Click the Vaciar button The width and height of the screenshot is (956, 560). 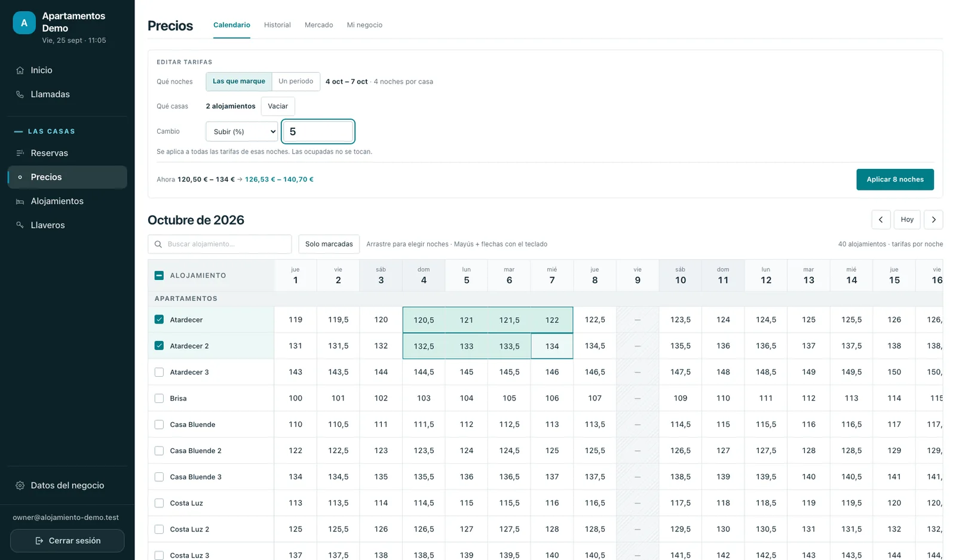pos(278,106)
